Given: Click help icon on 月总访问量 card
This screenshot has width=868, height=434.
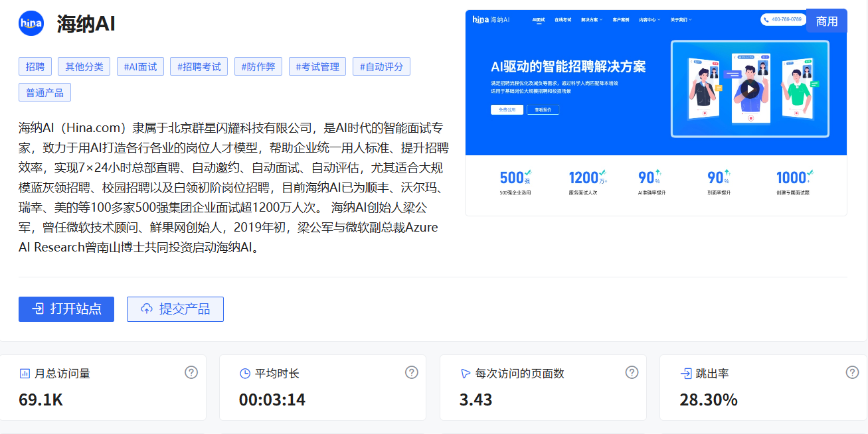Looking at the screenshot, I should [191, 372].
